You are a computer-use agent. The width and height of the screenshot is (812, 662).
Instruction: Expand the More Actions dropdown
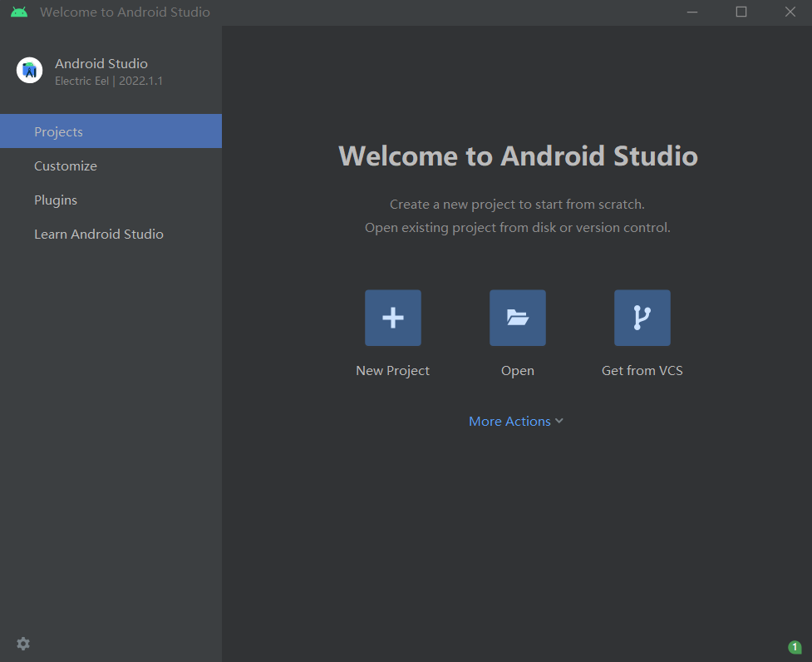(516, 421)
